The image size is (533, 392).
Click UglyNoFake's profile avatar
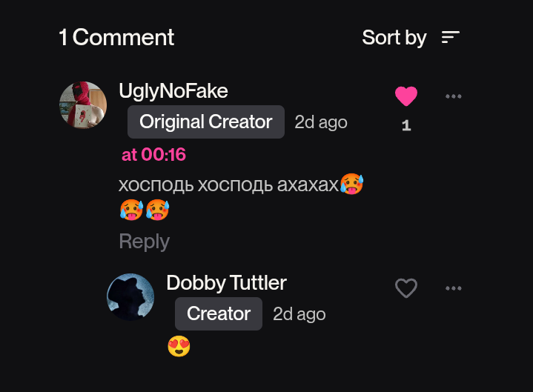click(83, 105)
